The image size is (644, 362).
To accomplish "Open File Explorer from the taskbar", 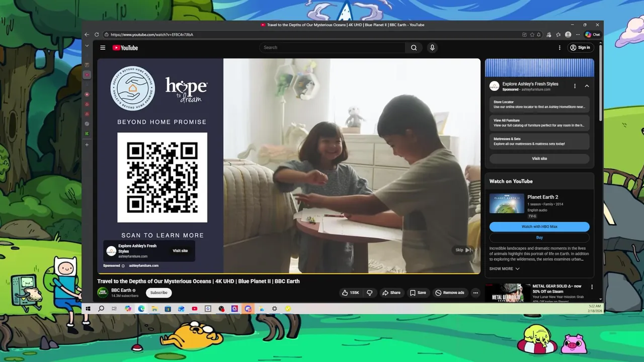I will click(154, 309).
